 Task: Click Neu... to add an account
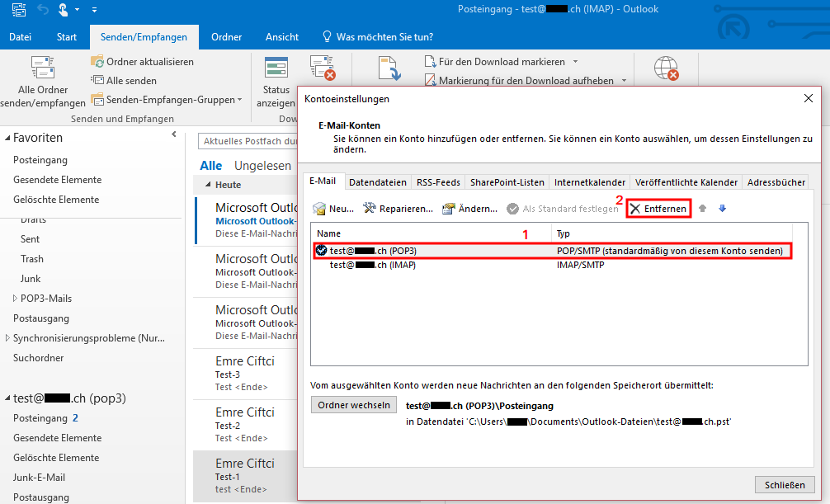click(x=333, y=209)
